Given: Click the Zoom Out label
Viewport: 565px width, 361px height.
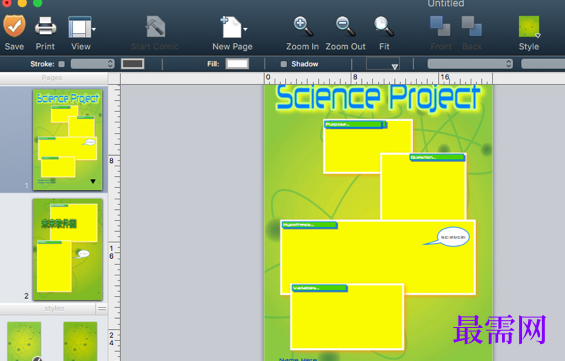Looking at the screenshot, I should click(x=346, y=46).
